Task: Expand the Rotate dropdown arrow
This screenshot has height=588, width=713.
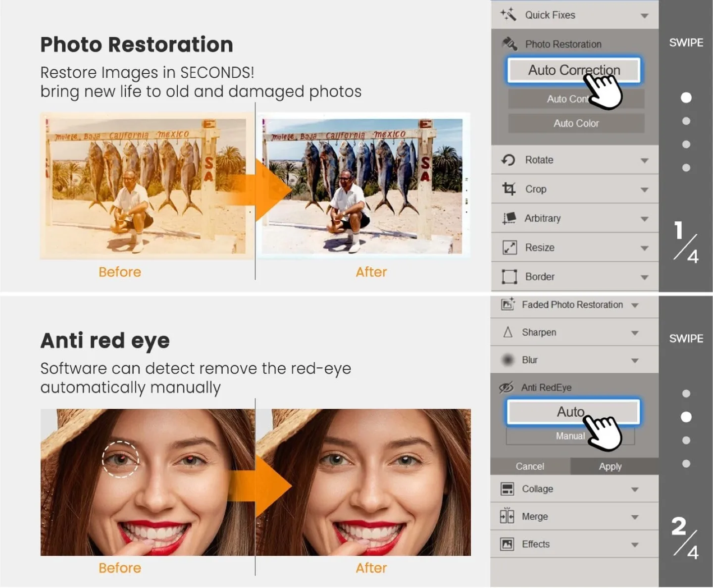Action: (644, 160)
